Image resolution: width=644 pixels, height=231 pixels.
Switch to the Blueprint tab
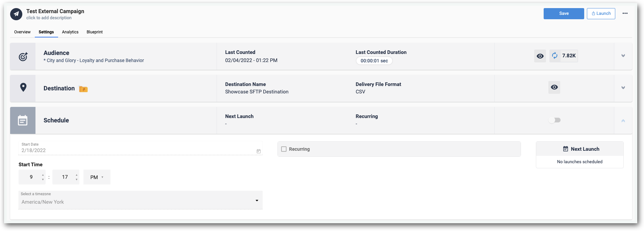95,32
